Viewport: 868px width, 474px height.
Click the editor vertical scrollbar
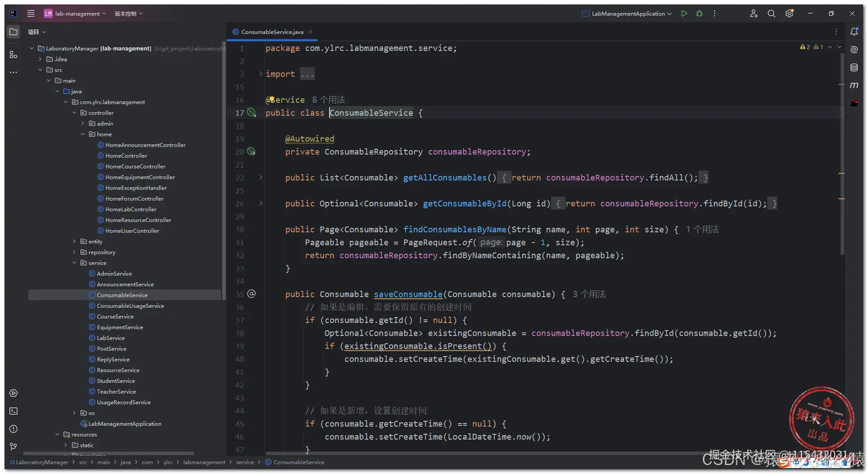843,154
